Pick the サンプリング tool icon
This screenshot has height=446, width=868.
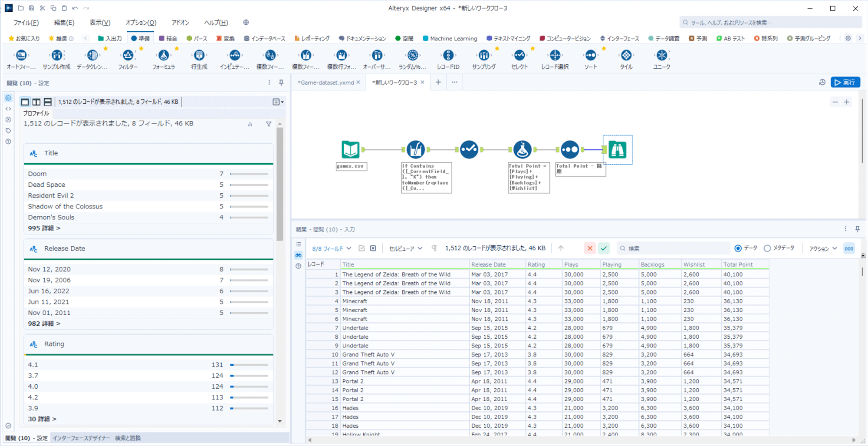484,55
